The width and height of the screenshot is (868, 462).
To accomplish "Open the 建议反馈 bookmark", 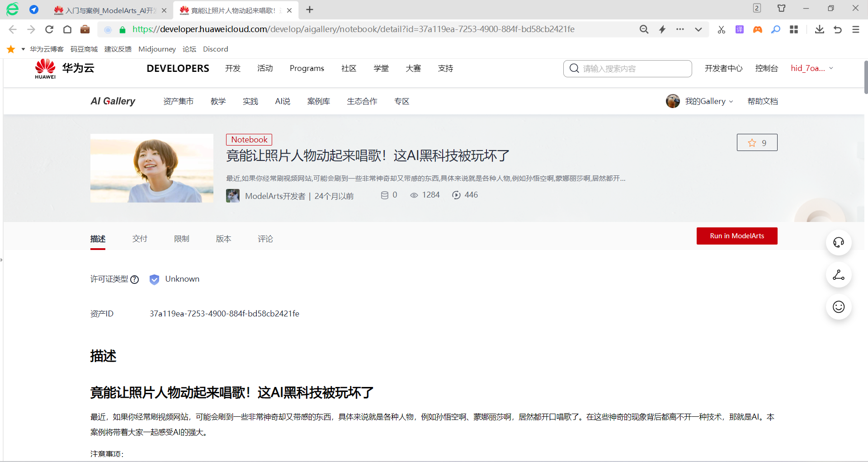I will pos(118,49).
